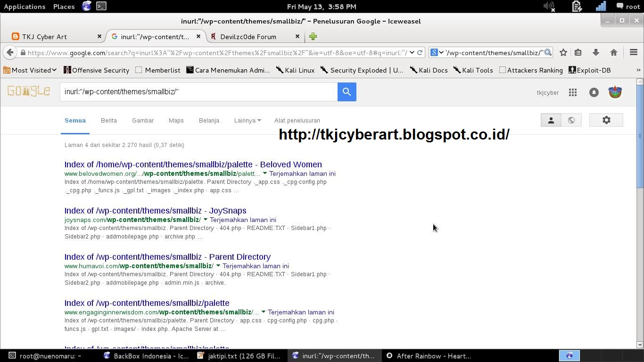
Task: Focus the browser address bar
Action: [x=217, y=52]
